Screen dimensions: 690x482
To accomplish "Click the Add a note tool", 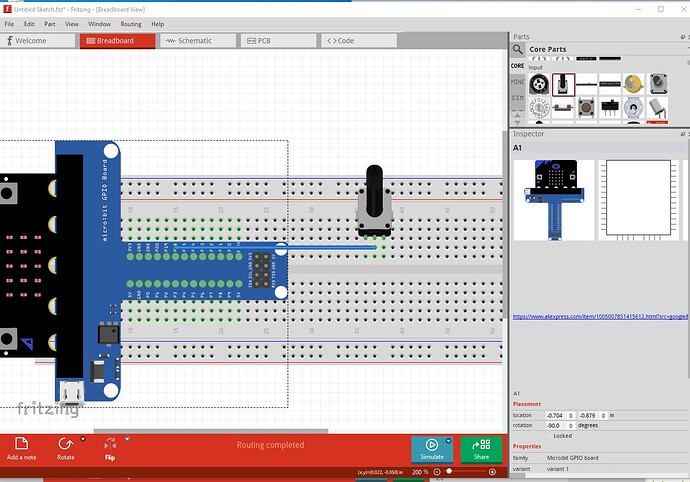I will pos(21,449).
